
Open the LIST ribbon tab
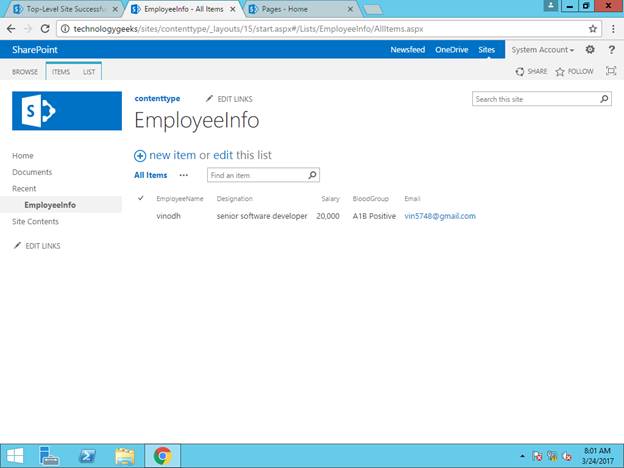[x=89, y=72]
